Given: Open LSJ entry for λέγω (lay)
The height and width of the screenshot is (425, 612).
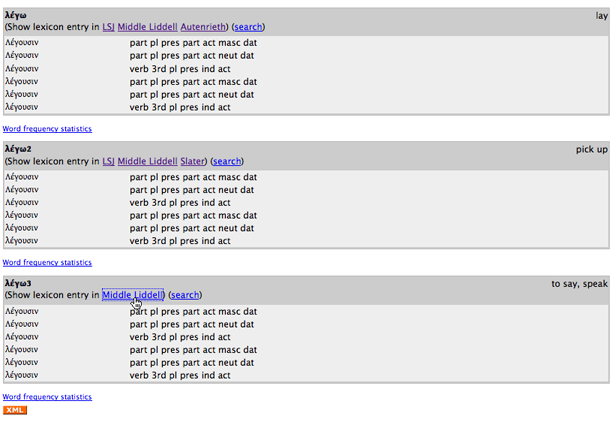Looking at the screenshot, I should click(x=108, y=26).
